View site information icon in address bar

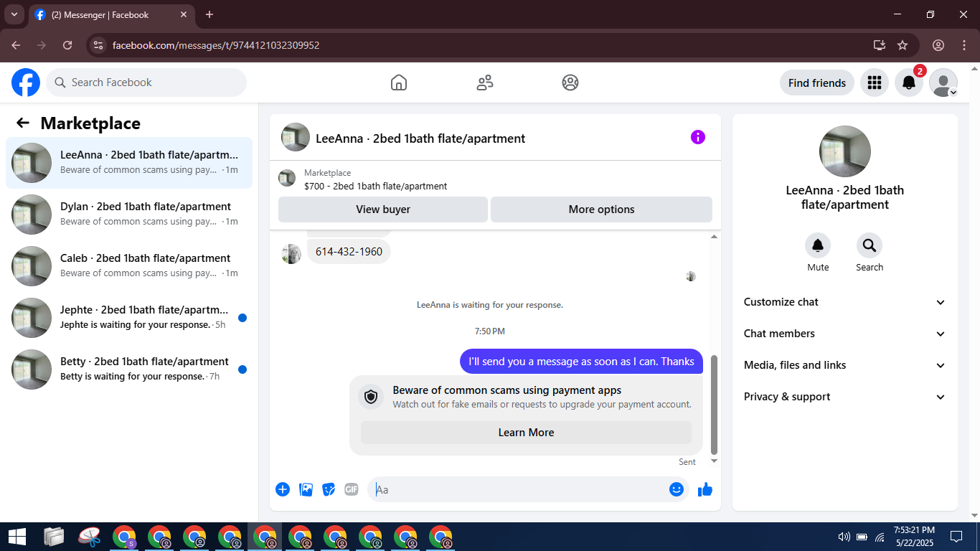[98, 45]
